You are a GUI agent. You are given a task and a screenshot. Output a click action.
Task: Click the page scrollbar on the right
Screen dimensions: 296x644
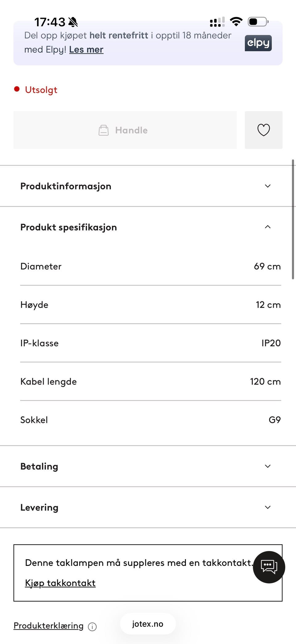coord(293,220)
